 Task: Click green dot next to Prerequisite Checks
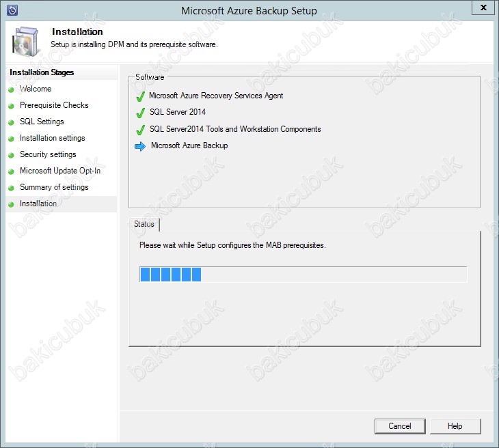coord(11,107)
